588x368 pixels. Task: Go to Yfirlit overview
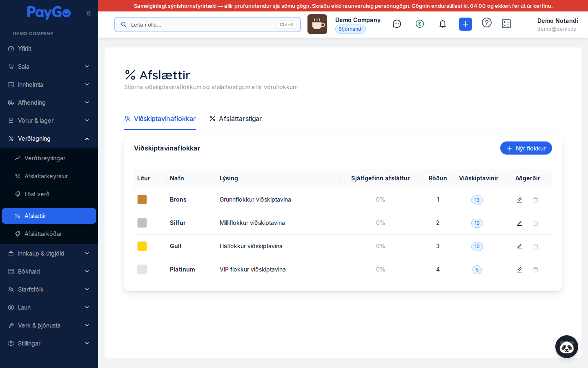click(49, 49)
